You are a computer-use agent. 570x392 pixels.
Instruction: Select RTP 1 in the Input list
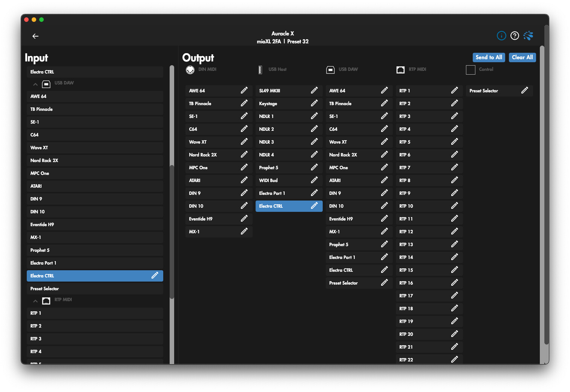95,313
